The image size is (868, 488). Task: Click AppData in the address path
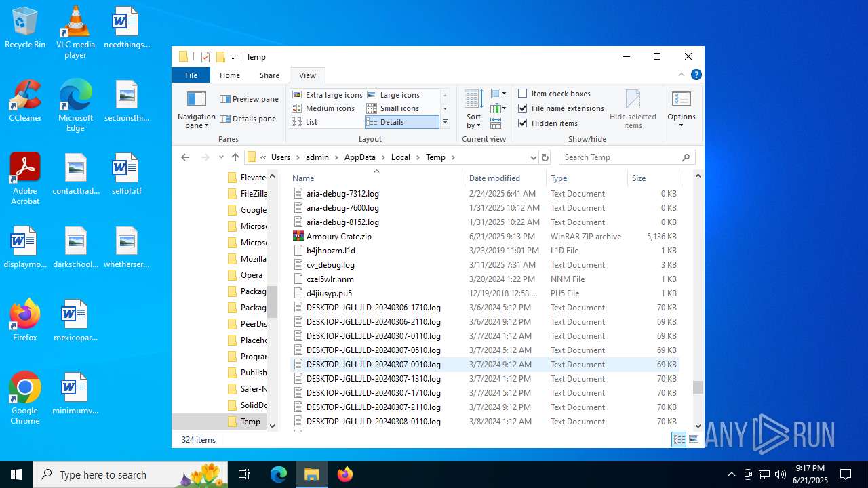[359, 157]
